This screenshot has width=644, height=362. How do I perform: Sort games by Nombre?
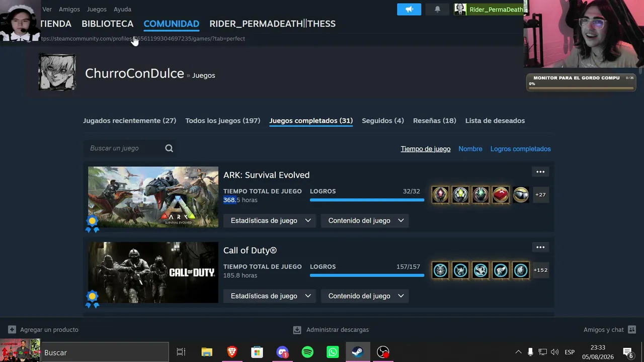coord(470,149)
